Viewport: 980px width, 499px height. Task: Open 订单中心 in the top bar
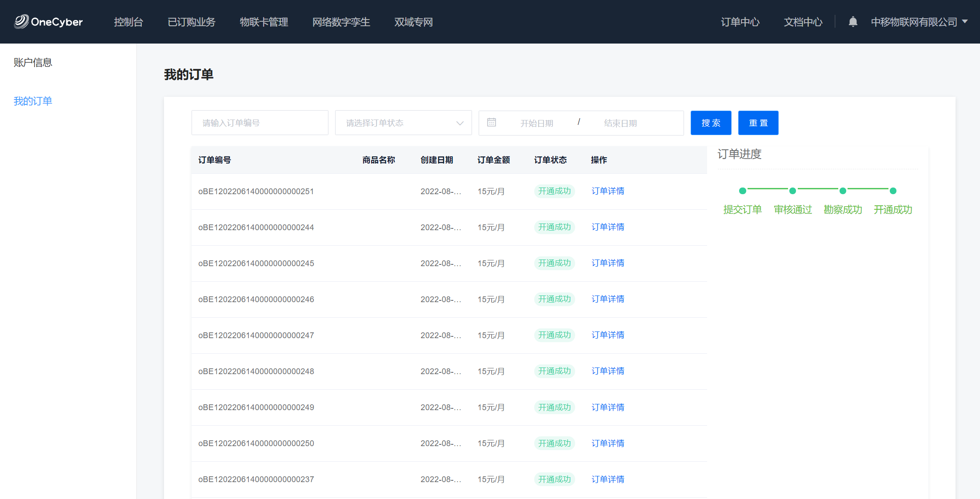point(740,22)
